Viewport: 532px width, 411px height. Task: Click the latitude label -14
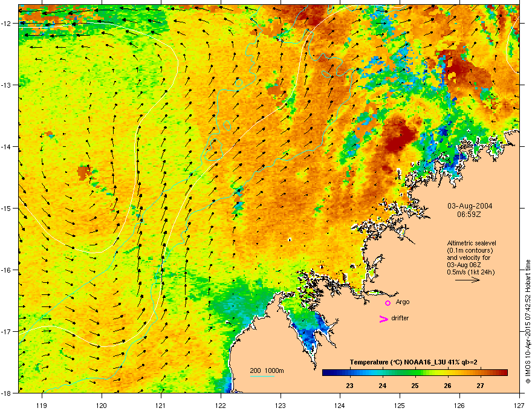pos(7,146)
